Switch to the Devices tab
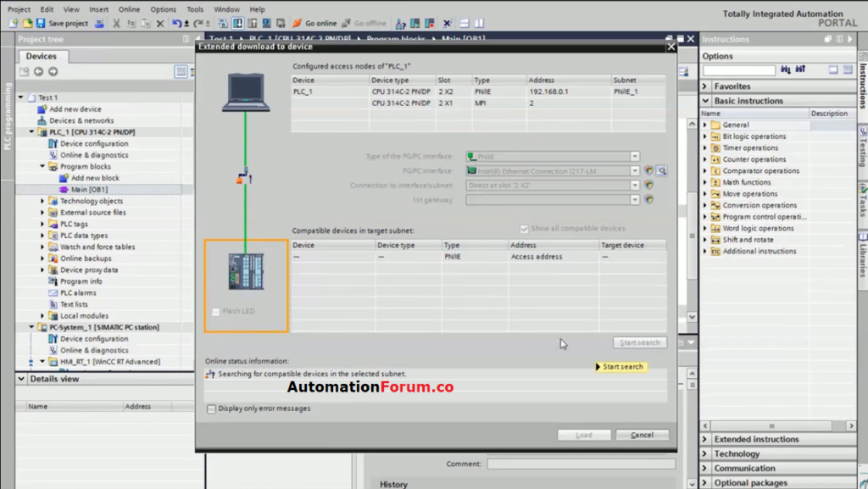 point(42,56)
